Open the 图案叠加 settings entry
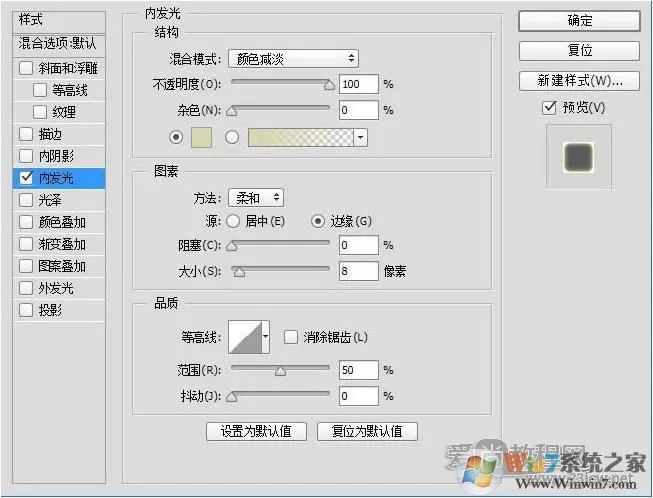This screenshot has height=498, width=653. coord(62,266)
